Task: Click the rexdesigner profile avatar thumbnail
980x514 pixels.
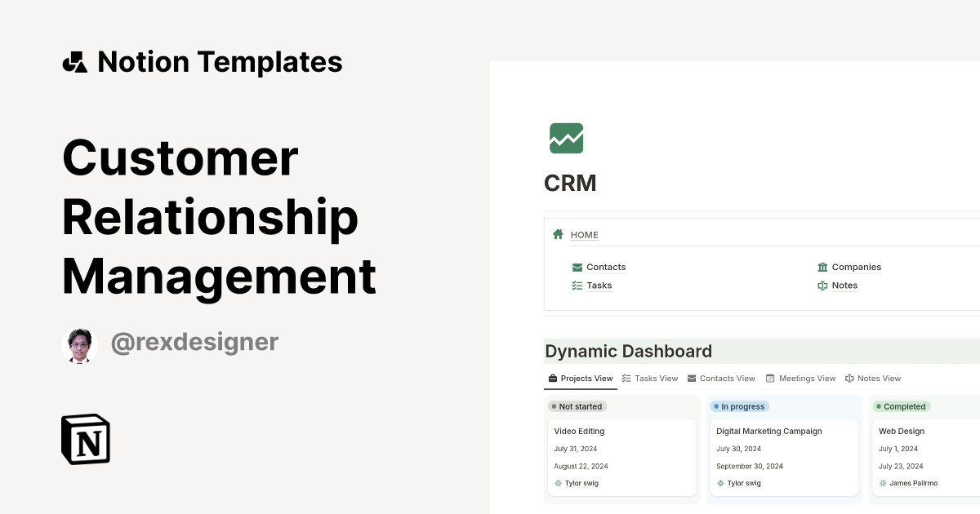Action: tap(79, 343)
